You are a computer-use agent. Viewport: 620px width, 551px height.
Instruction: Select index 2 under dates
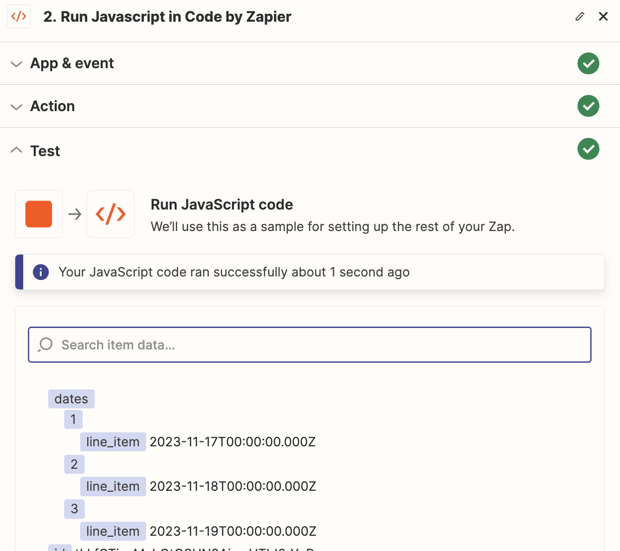coord(74,464)
